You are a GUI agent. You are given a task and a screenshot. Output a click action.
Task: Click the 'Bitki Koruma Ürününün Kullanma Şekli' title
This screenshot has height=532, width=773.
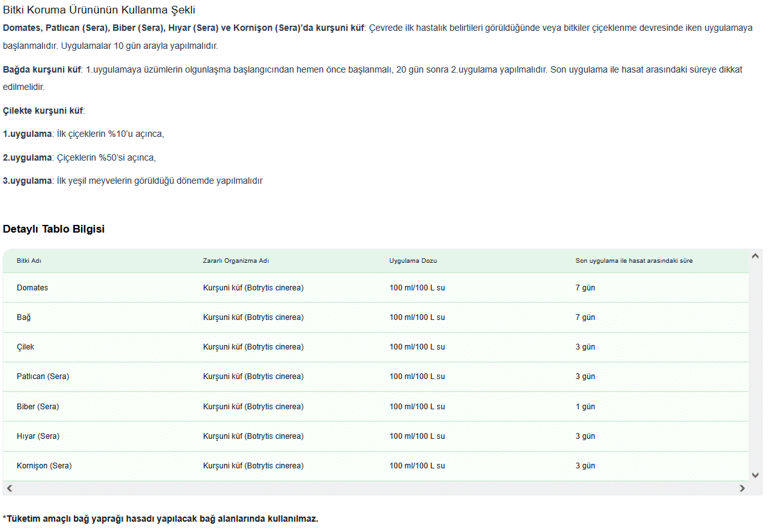[x=99, y=10]
